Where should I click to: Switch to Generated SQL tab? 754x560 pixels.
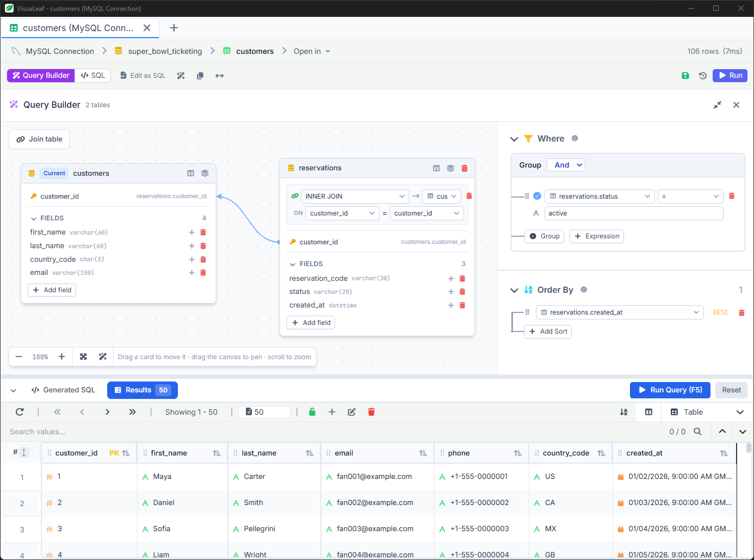63,390
